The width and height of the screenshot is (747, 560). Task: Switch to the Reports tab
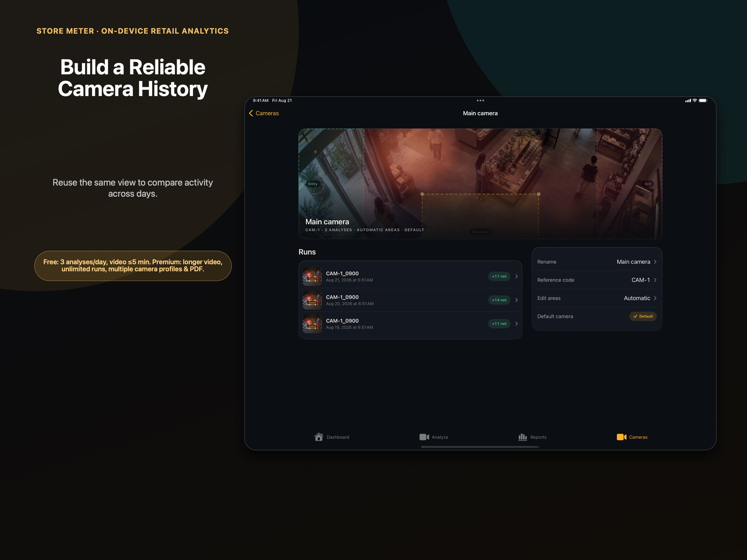(532, 437)
